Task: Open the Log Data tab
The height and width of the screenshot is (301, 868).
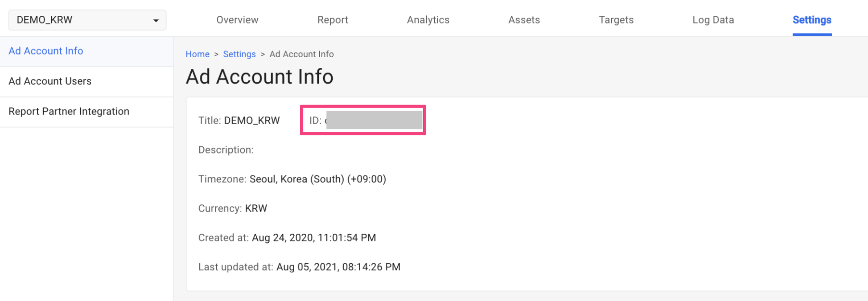Action: tap(713, 20)
